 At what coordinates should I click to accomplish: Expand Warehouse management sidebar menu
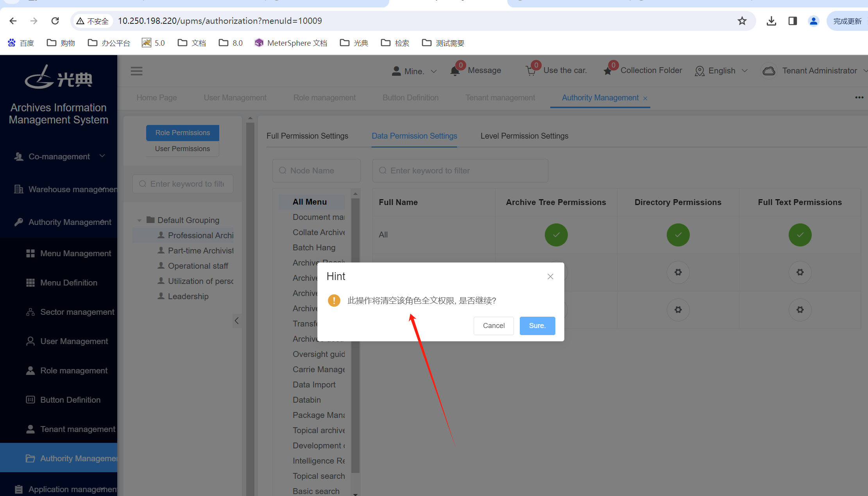point(59,189)
